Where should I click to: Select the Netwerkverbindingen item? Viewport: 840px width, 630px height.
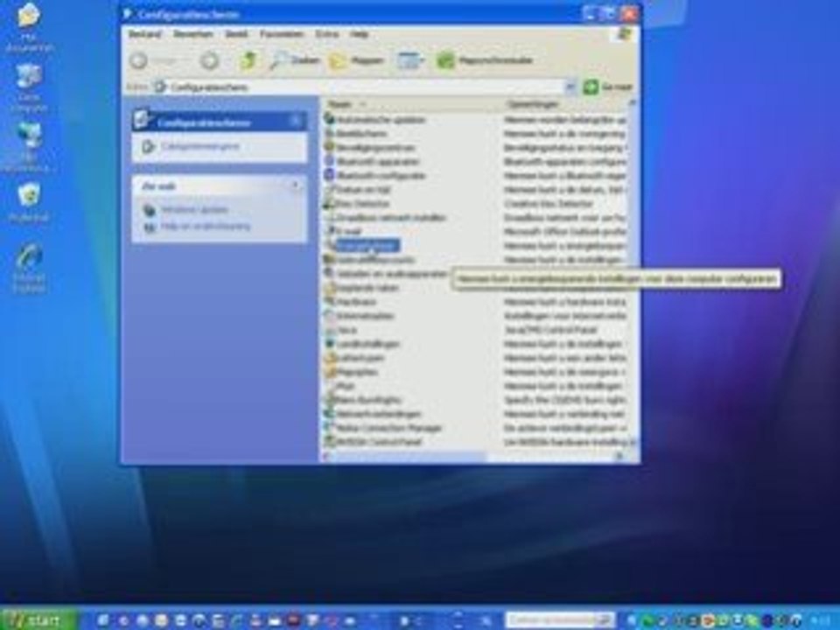click(373, 414)
